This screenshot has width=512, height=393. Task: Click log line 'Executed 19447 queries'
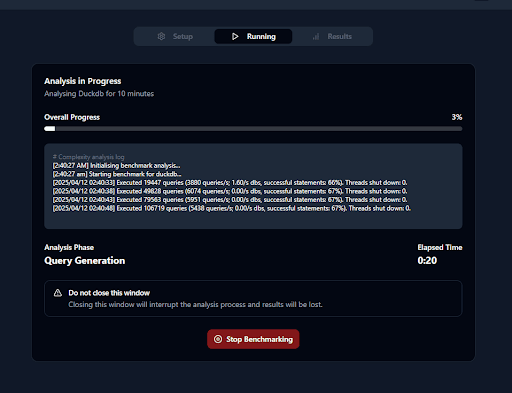tap(230, 183)
